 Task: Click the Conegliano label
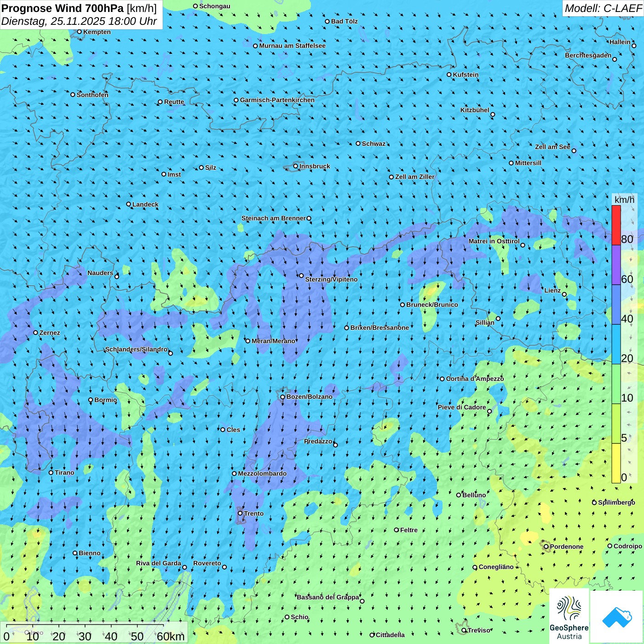(496, 567)
